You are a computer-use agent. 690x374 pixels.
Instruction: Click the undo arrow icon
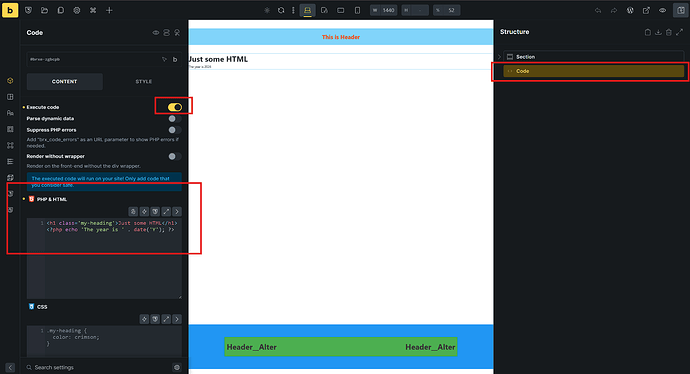tap(598, 10)
